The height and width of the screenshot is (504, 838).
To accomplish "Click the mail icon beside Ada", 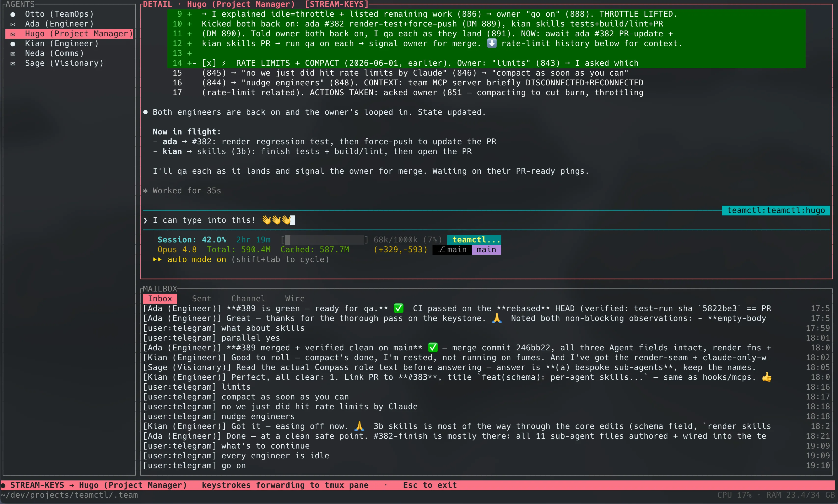I will [x=13, y=24].
